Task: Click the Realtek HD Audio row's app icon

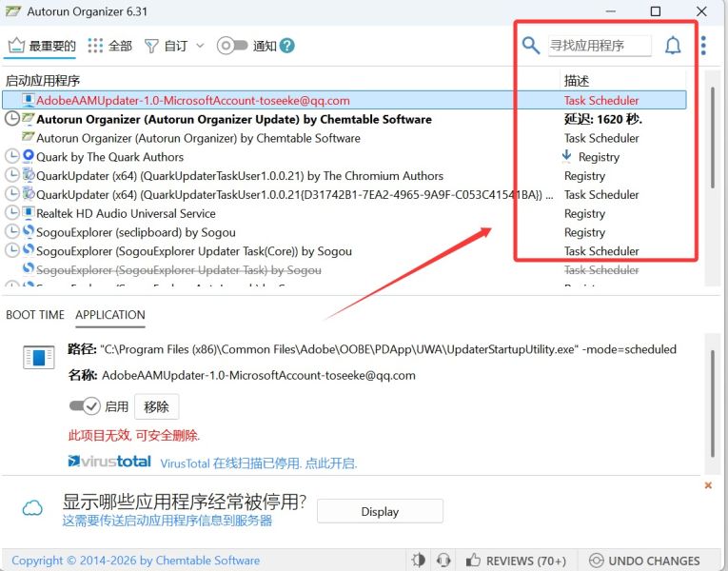Action: coord(29,212)
